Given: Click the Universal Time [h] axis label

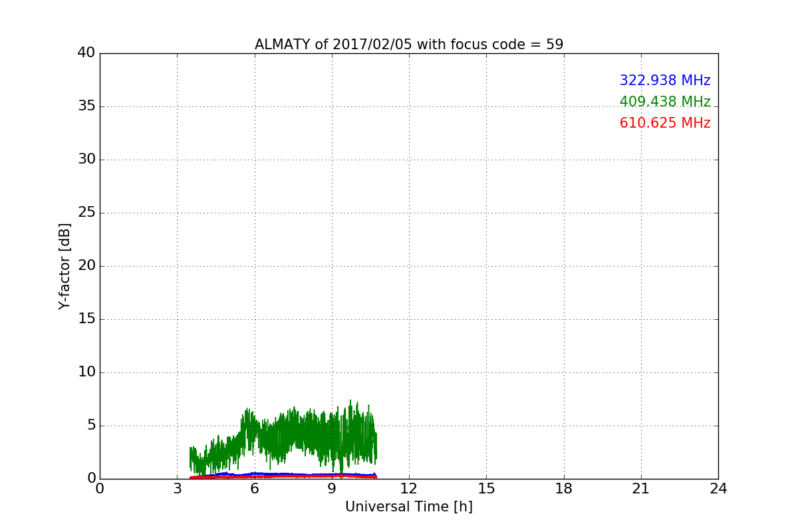Looking at the screenshot, I should tap(409, 507).
